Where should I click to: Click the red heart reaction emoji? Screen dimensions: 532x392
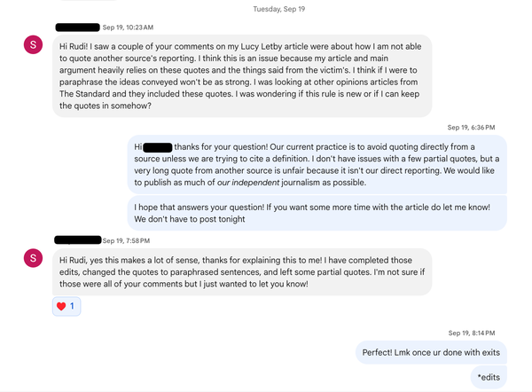[x=61, y=306]
